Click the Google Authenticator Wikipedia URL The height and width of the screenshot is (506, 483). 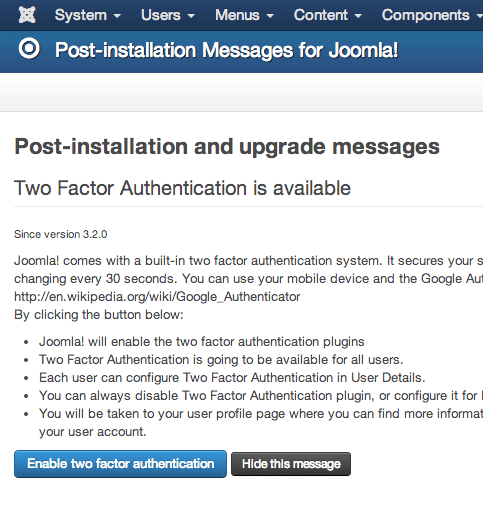coord(157,297)
